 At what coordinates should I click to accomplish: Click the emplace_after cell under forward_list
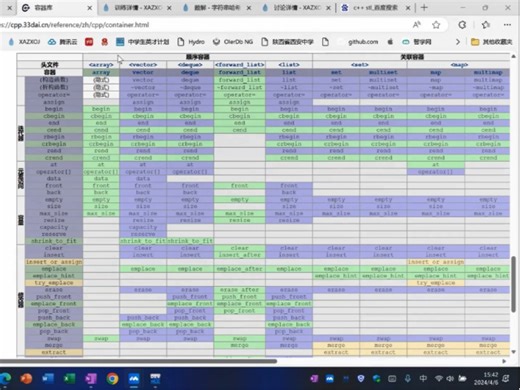(240, 269)
